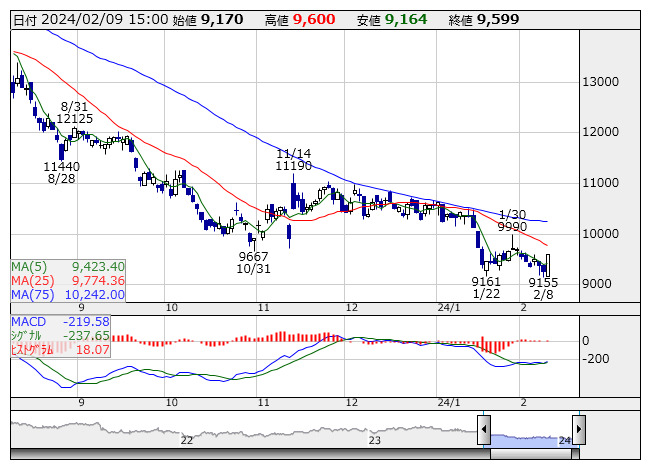
Task: Click the 23 year label in navigator
Action: pos(376,440)
